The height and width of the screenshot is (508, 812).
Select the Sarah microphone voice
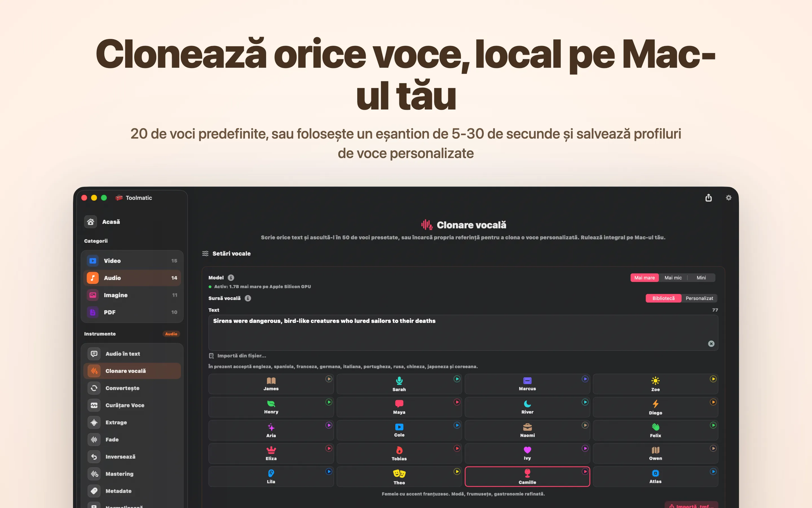click(x=399, y=384)
